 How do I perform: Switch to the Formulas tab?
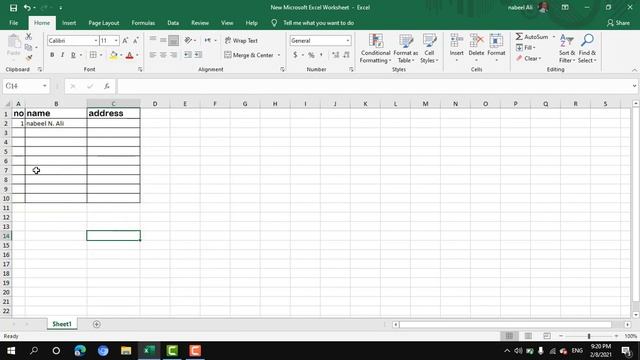[x=143, y=23]
